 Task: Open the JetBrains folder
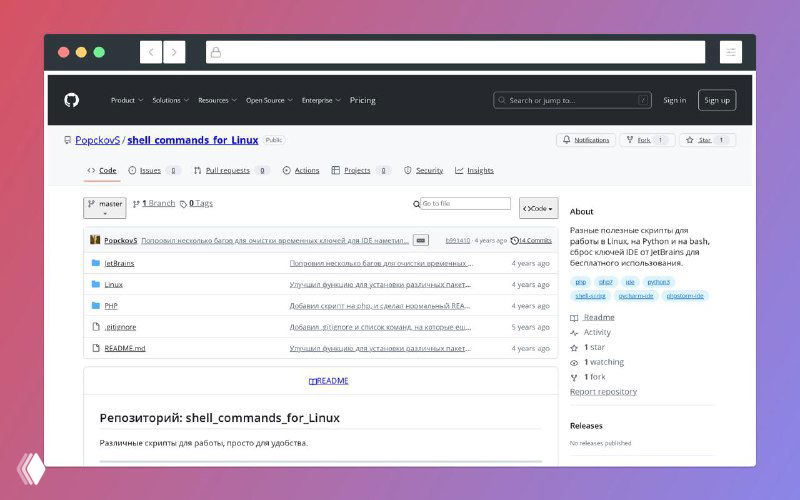coord(119,263)
